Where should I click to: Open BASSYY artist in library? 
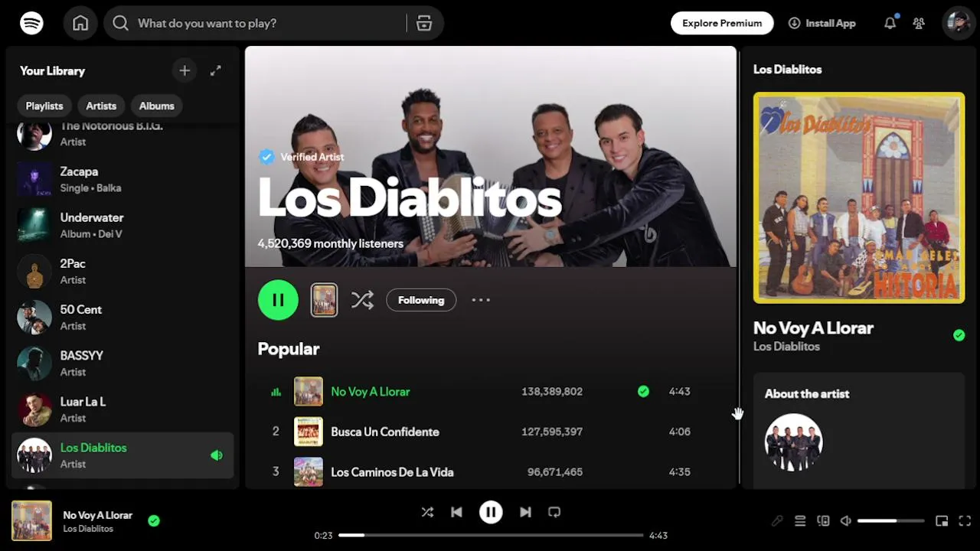[x=122, y=363]
